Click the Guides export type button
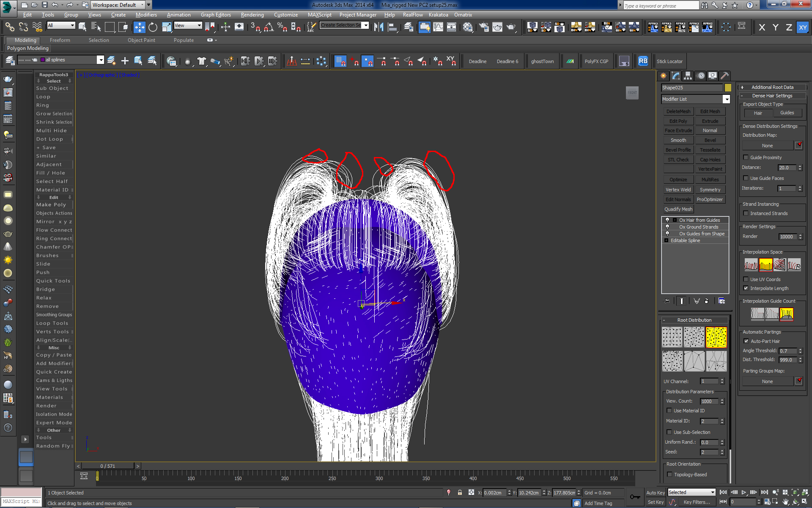The height and width of the screenshot is (508, 812). [787, 113]
